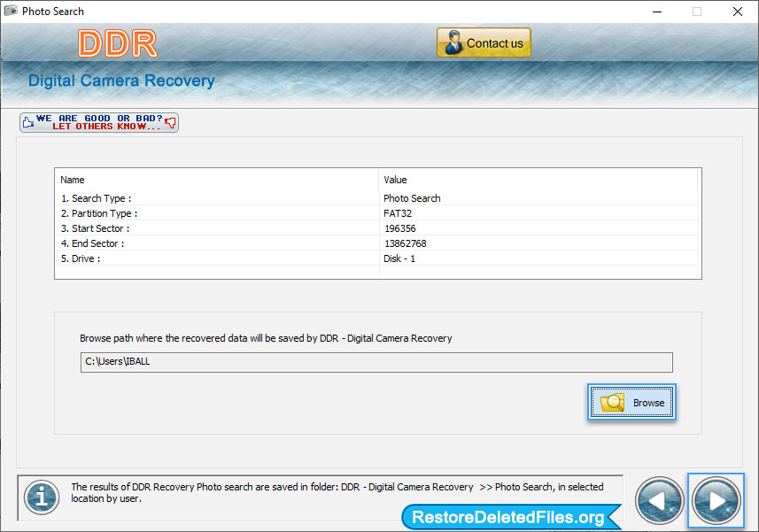
Task: Click the recovery path field C:\Users\IBALL
Action: pos(376,362)
